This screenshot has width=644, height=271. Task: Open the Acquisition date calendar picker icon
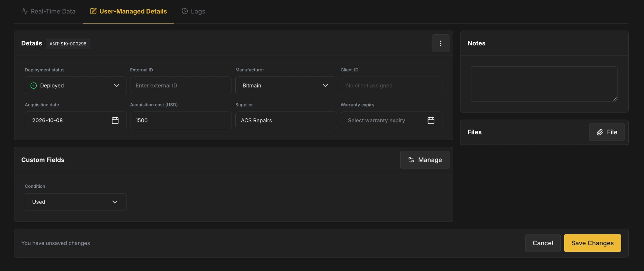click(x=115, y=120)
